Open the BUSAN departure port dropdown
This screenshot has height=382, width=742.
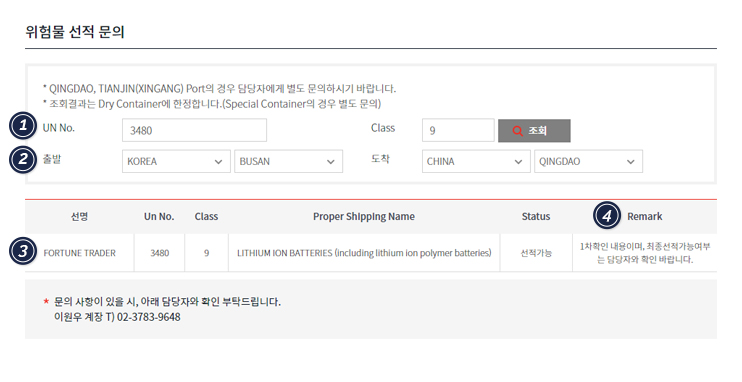pos(288,161)
